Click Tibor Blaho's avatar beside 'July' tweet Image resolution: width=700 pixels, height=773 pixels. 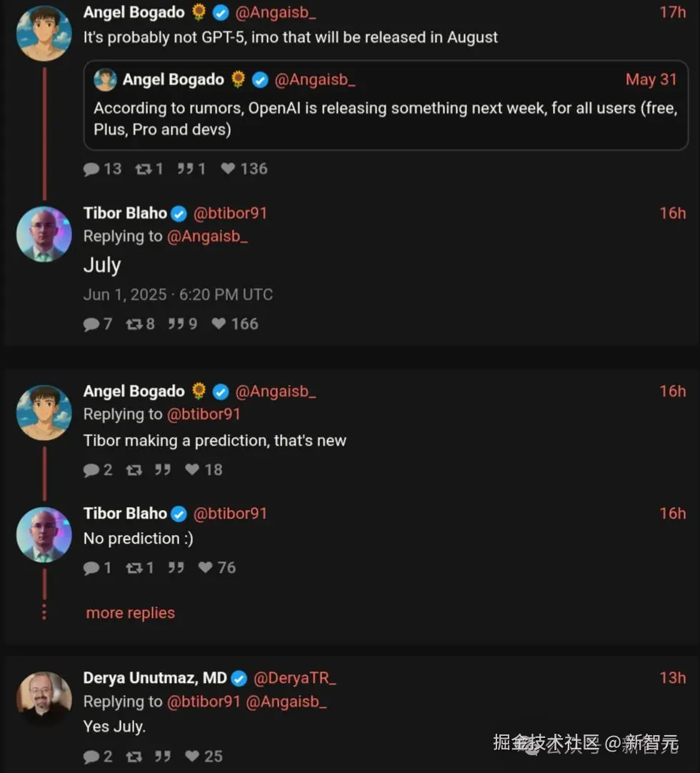coord(44,234)
